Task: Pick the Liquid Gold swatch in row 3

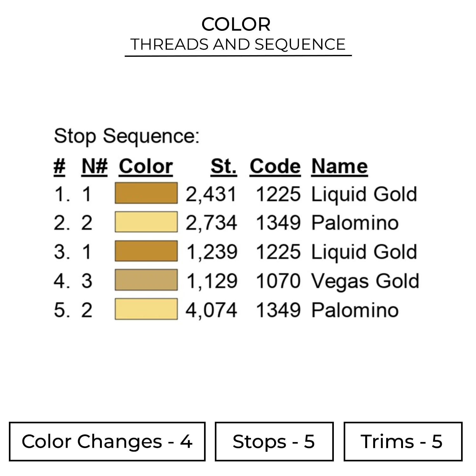Action: pos(146,251)
